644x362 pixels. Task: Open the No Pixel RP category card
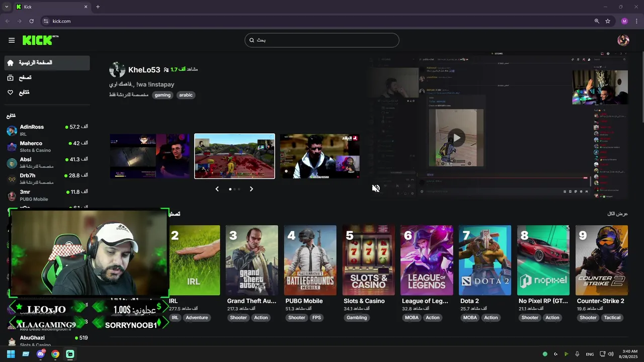[543, 260]
